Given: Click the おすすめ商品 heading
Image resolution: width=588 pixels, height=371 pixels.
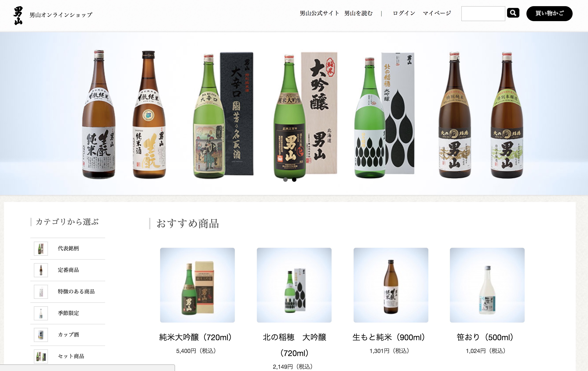Looking at the screenshot, I should (x=188, y=224).
